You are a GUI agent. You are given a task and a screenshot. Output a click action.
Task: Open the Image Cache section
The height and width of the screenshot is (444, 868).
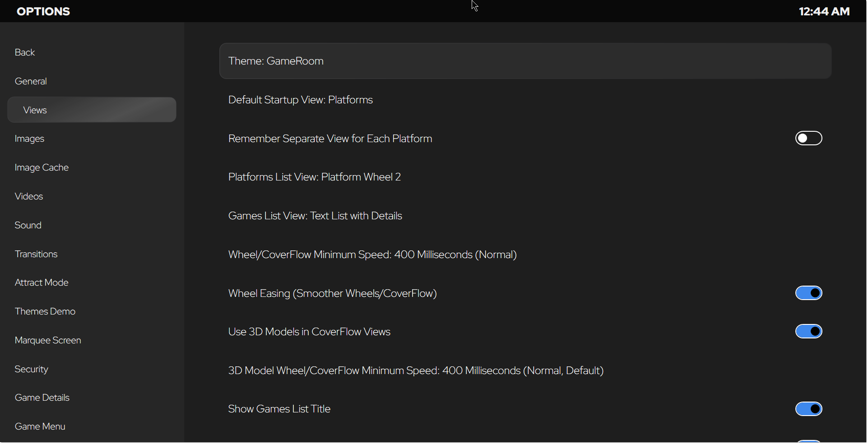tap(42, 168)
